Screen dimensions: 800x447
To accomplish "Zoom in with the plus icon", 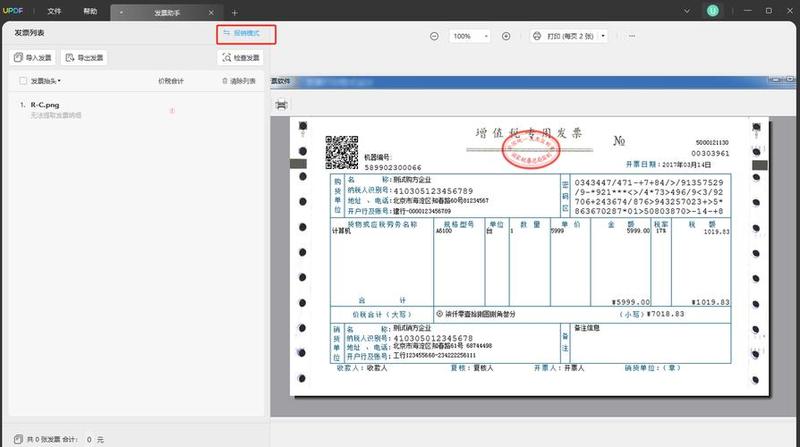I will (506, 36).
